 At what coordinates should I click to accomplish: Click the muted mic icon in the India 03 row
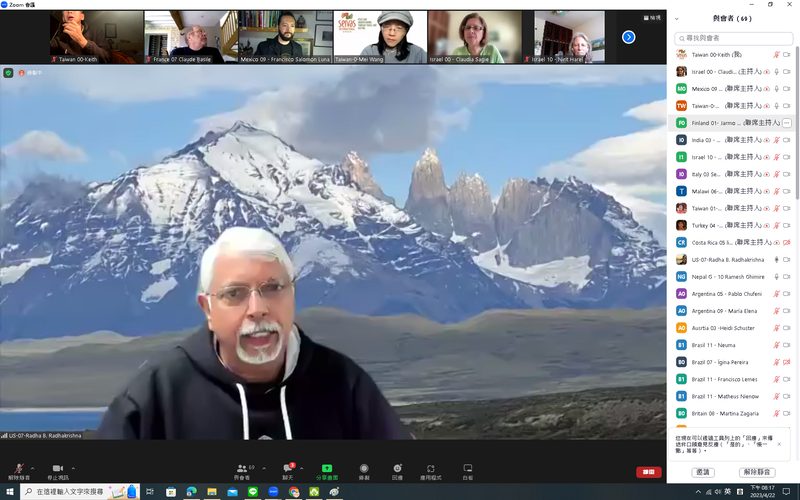click(776, 140)
